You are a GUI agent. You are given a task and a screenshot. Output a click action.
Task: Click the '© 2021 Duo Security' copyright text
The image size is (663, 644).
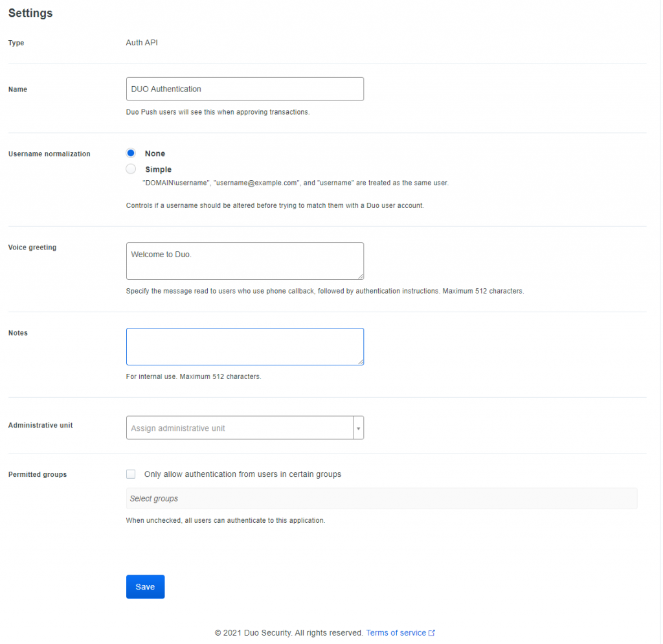pyautogui.click(x=289, y=632)
